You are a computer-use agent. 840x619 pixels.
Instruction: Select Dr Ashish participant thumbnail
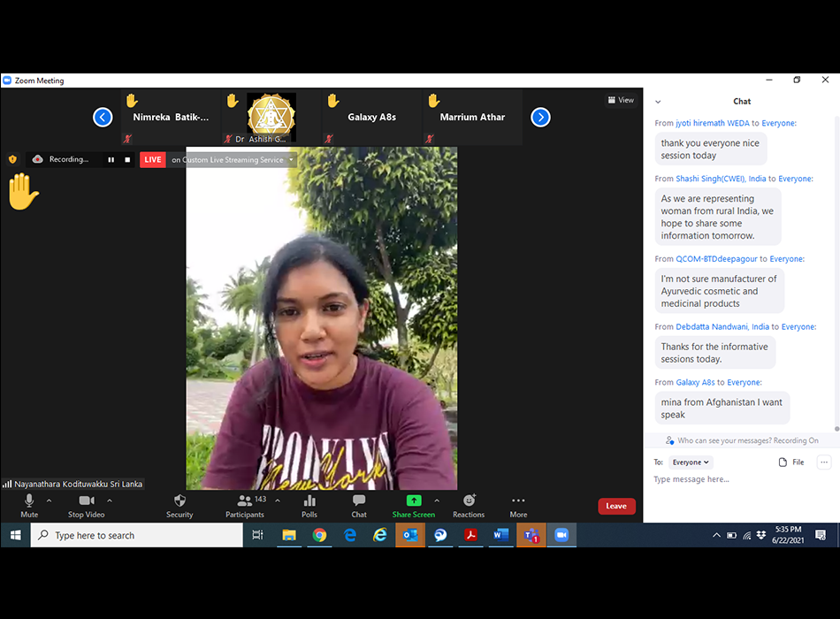tap(271, 118)
